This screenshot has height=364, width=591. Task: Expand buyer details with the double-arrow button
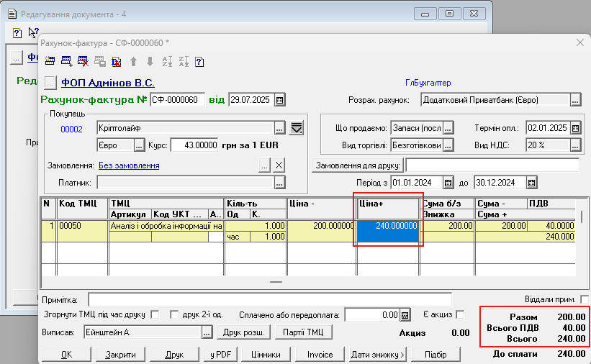[x=297, y=128]
